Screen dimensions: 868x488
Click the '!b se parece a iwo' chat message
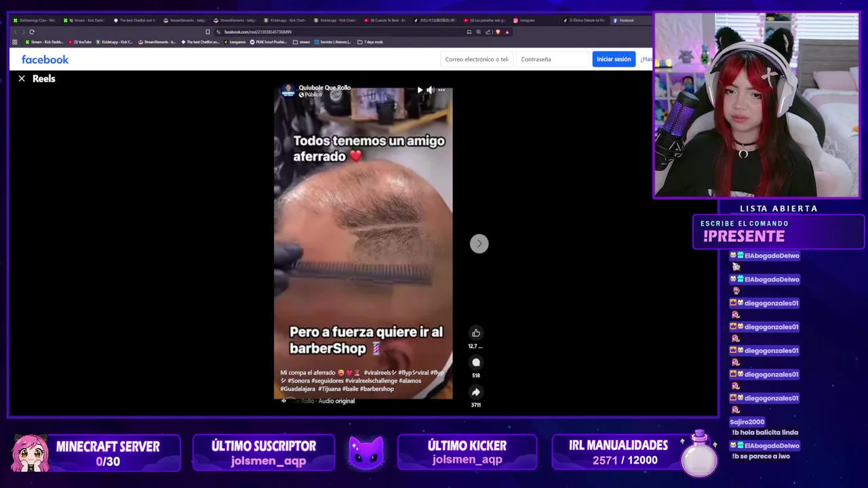click(761, 456)
